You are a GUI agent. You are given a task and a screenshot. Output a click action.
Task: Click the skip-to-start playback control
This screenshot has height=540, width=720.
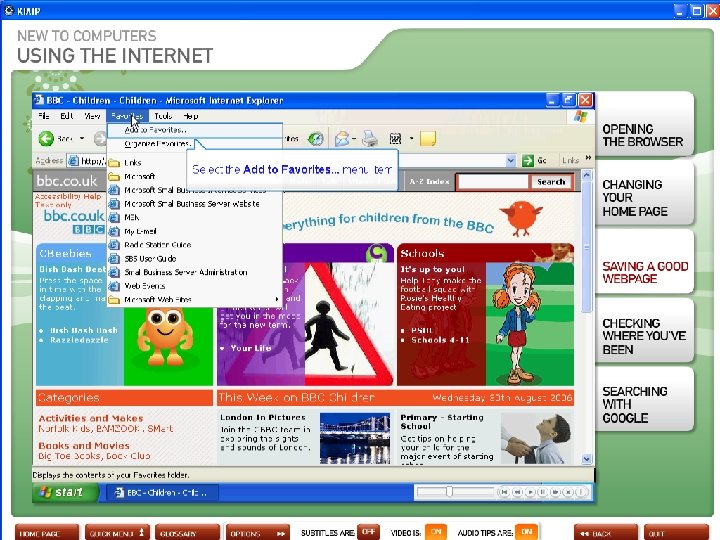(504, 492)
